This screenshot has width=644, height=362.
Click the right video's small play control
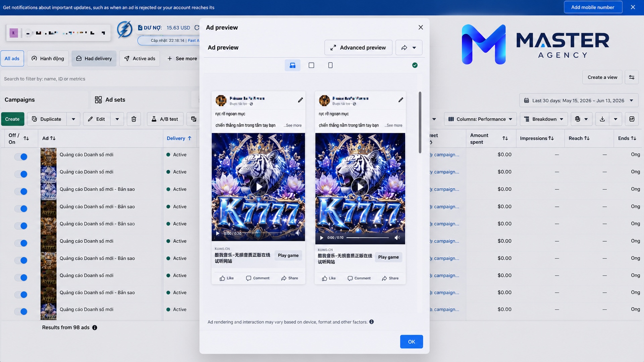coord(322,238)
